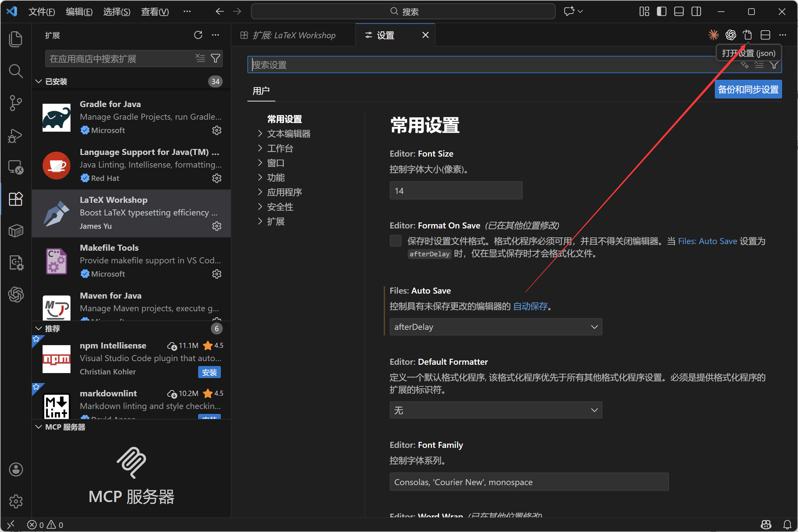Screen dimensions: 798x532
Task: Open the Default Formatter dropdown
Action: pos(495,410)
